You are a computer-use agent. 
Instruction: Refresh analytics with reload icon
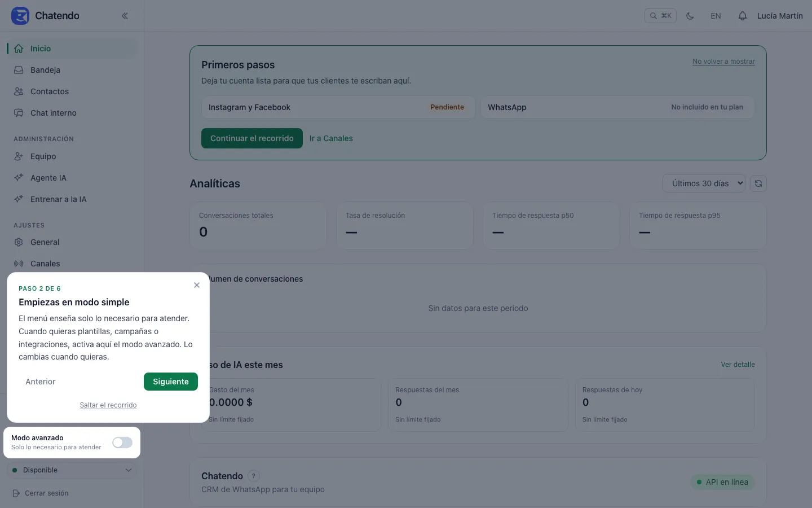point(758,183)
